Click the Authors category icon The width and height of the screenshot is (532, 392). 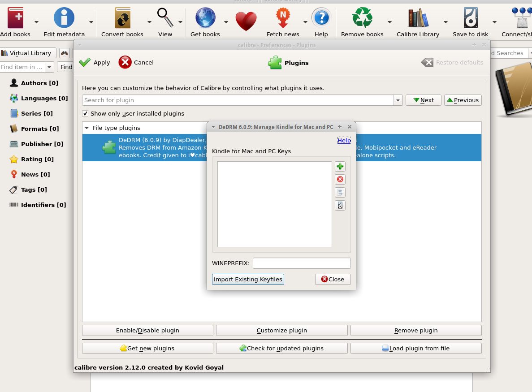pos(14,83)
